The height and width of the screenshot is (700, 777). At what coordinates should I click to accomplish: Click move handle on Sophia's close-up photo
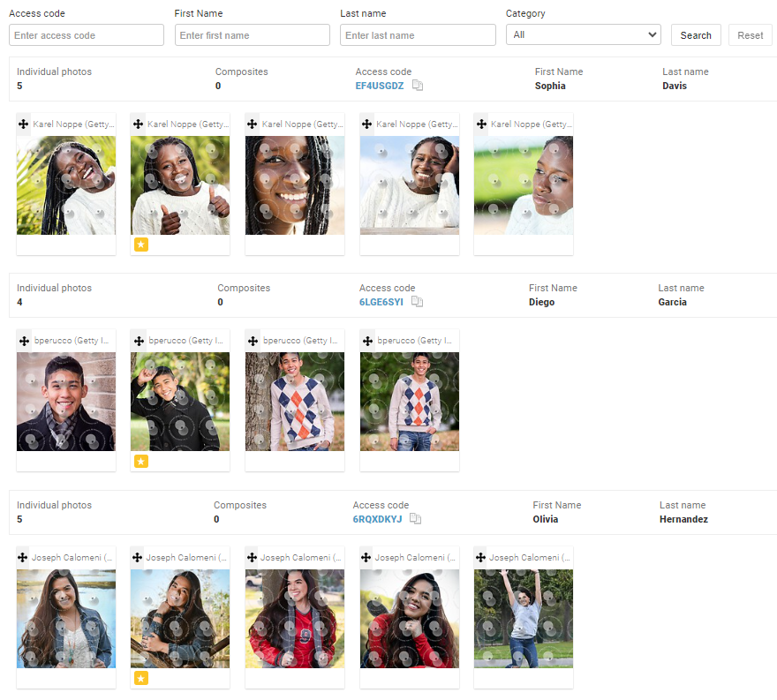click(x=253, y=124)
